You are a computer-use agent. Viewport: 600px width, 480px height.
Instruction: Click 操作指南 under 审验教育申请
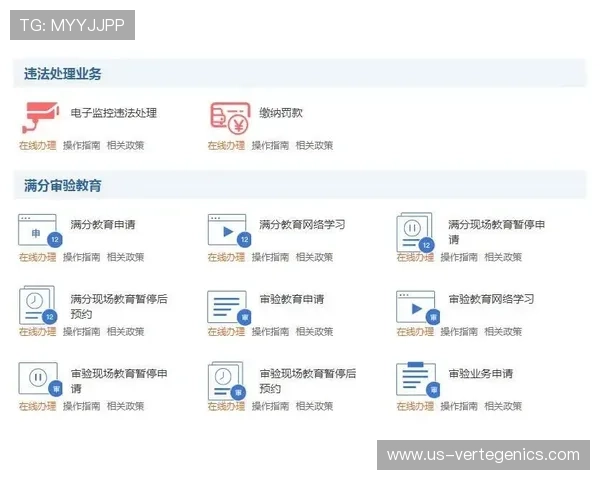tap(270, 331)
